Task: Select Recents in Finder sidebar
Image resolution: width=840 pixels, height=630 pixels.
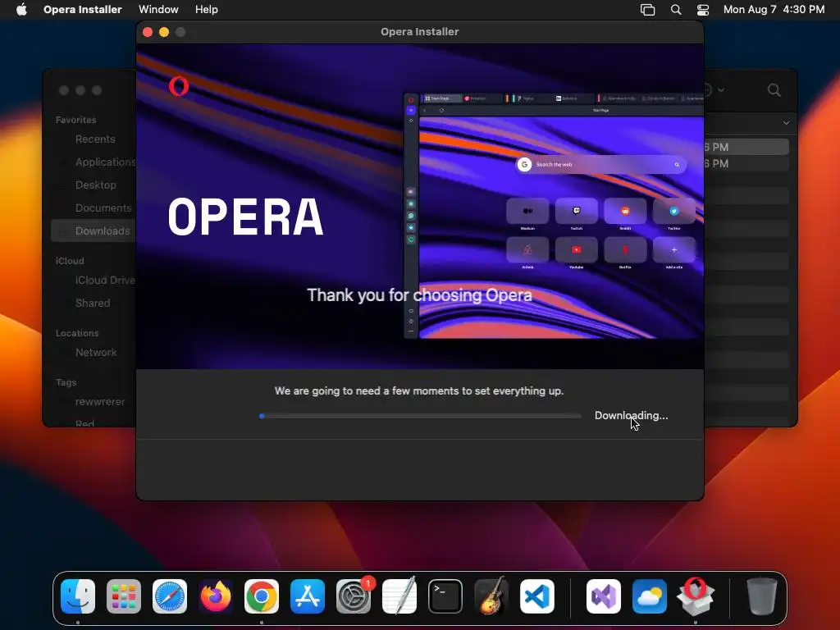Action: [x=95, y=139]
